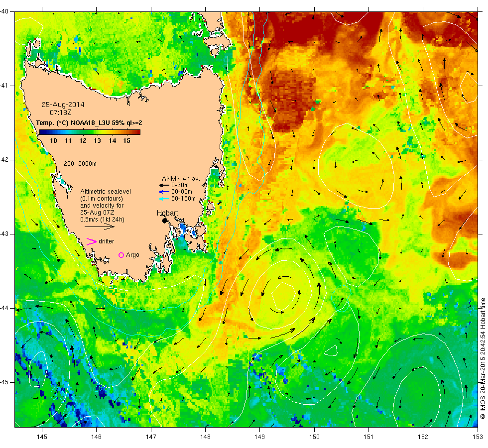Click the date label 25-Aug-2014
This screenshot has height=448, width=488.
pyautogui.click(x=63, y=105)
